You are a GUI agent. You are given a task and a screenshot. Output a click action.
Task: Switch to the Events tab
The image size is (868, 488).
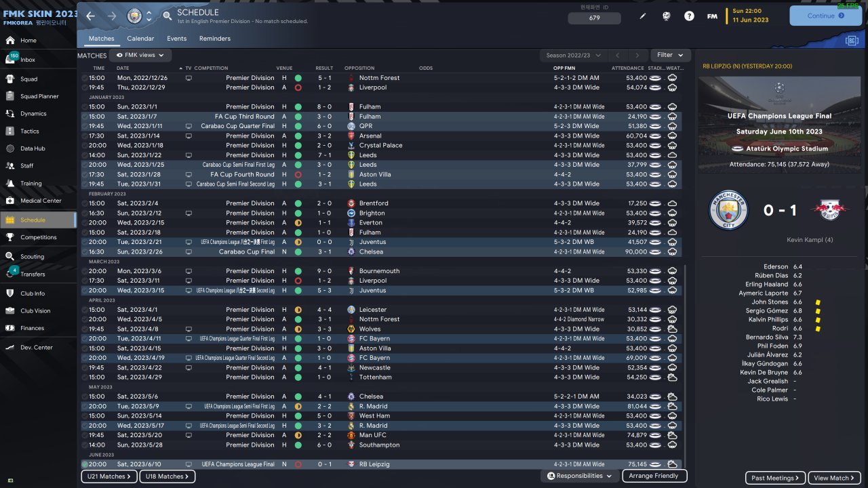point(176,39)
